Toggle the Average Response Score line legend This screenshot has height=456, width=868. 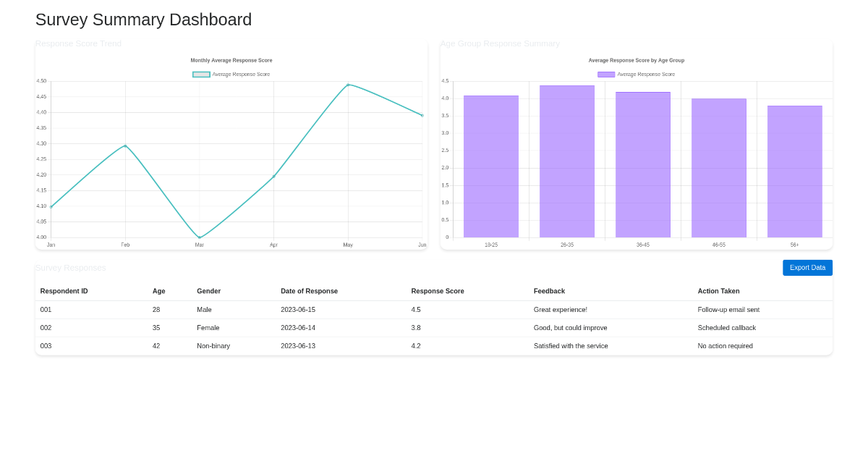tap(231, 74)
